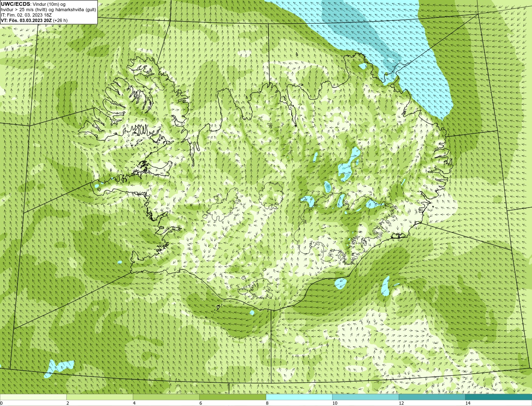The image size is (532, 406).
Task: Click the 0–2 m/s palest legend swatch
Action: point(33,397)
